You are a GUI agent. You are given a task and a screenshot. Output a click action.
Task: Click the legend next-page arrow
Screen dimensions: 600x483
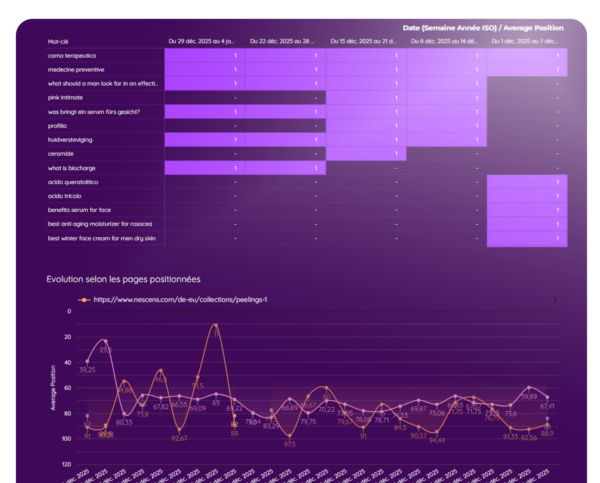[x=554, y=299]
